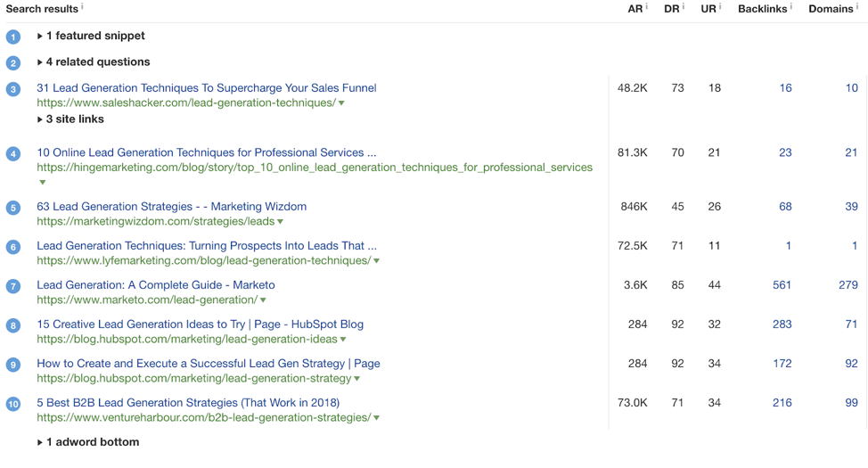Click the 99 domains count for Venture Harbour
This screenshot has width=868, height=468.
click(x=851, y=403)
